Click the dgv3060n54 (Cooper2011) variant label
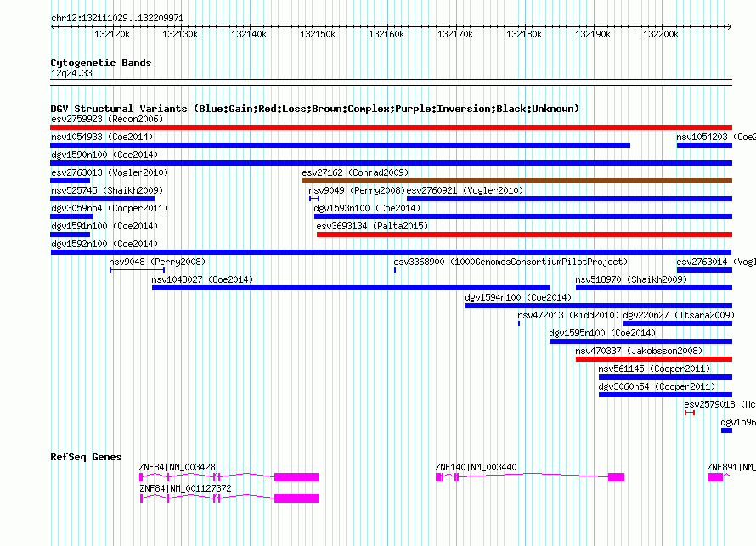Viewport: 756px width, 546px height. point(657,386)
